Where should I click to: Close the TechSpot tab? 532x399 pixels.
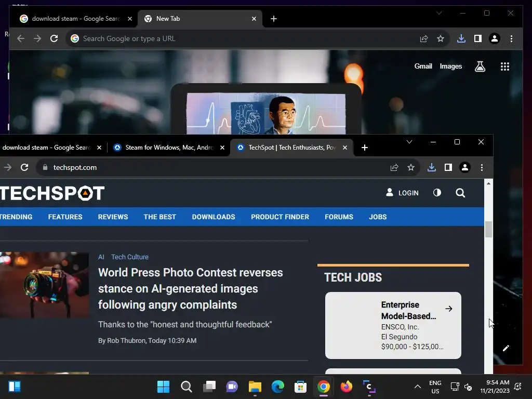pyautogui.click(x=345, y=148)
